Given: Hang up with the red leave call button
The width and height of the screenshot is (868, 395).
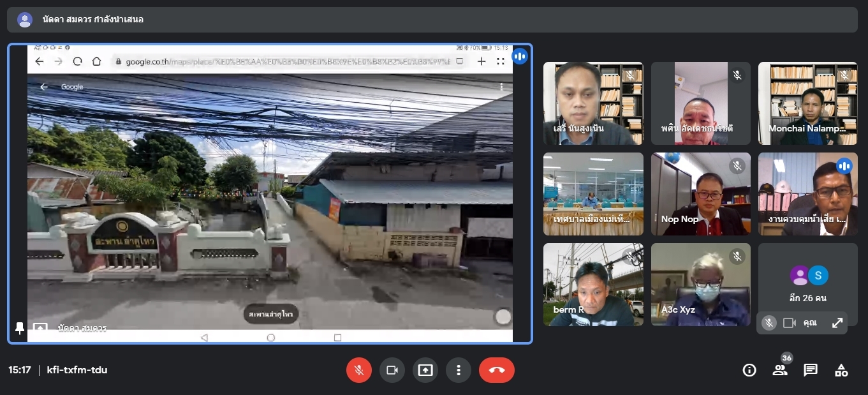Looking at the screenshot, I should tap(497, 370).
